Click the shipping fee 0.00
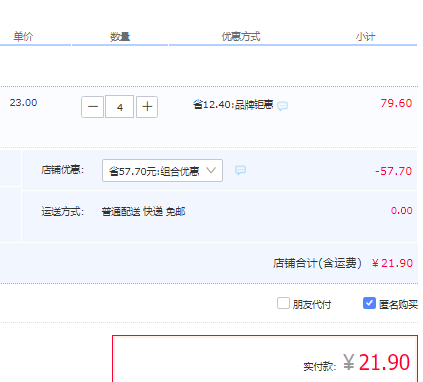423x382 pixels. pos(401,211)
